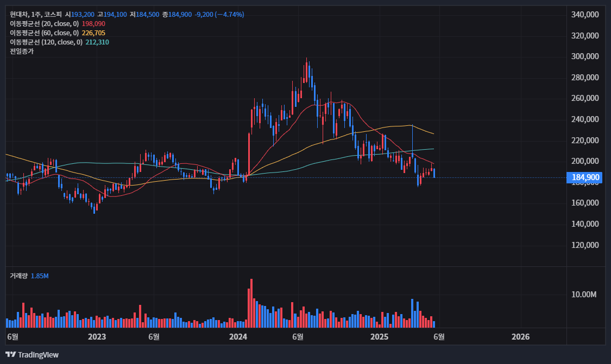Click the 2024 label on the time axis
This screenshot has width=611, height=364.
238,337
